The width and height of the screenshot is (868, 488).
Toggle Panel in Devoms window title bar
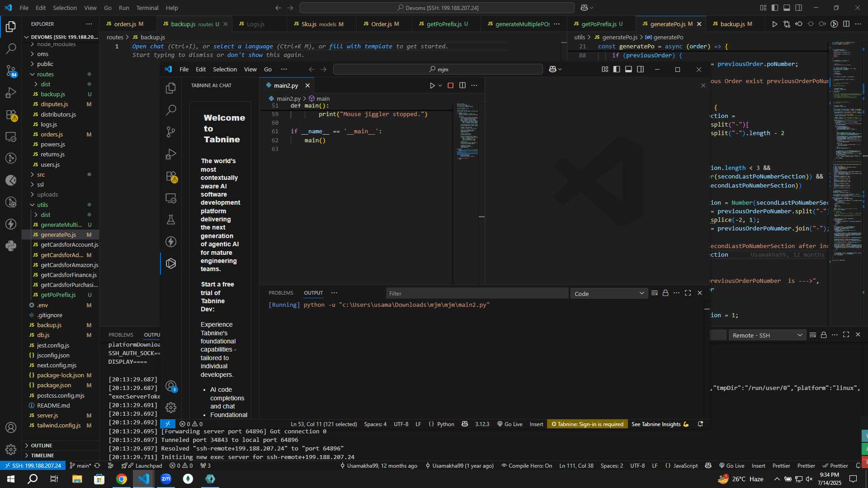click(x=787, y=8)
